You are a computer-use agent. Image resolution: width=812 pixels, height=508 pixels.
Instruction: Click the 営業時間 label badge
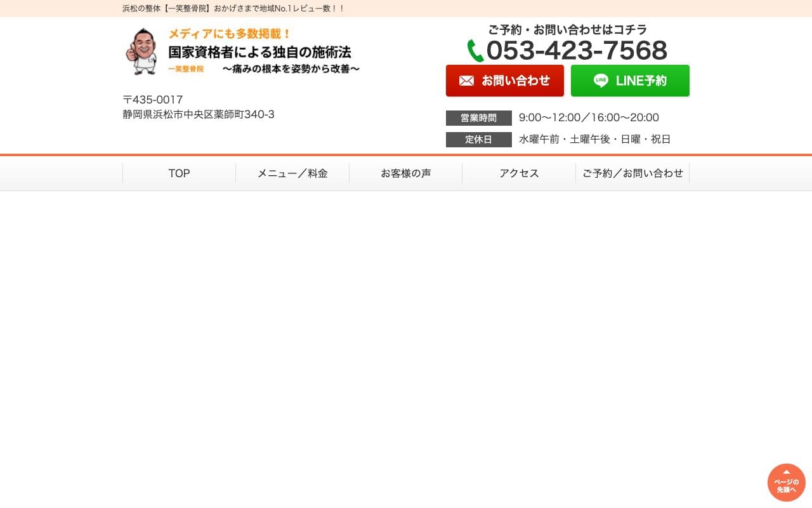[x=478, y=118]
